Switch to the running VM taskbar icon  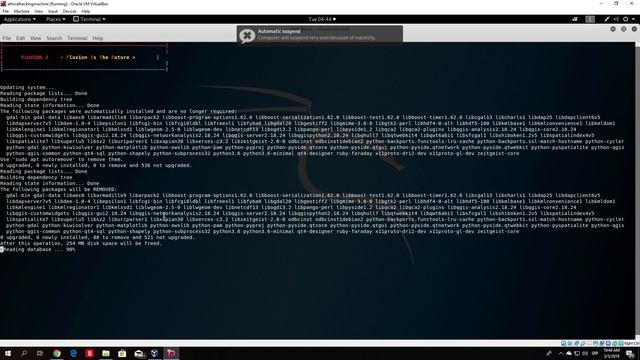tap(171, 353)
